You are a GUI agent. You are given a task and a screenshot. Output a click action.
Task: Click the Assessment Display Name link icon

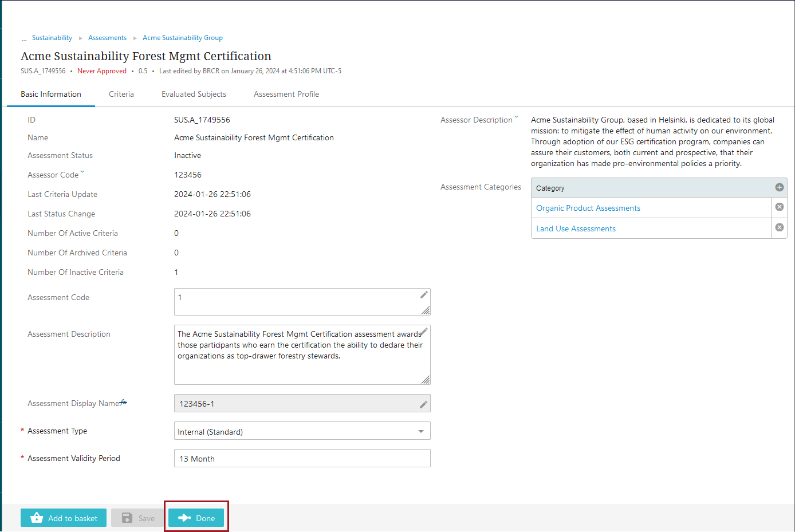[x=124, y=402]
